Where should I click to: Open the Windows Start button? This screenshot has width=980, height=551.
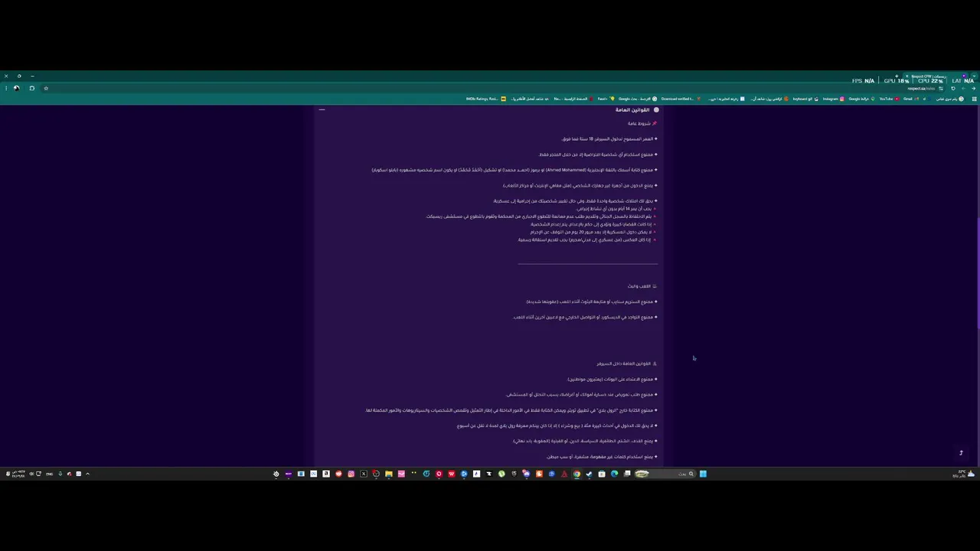[703, 474]
